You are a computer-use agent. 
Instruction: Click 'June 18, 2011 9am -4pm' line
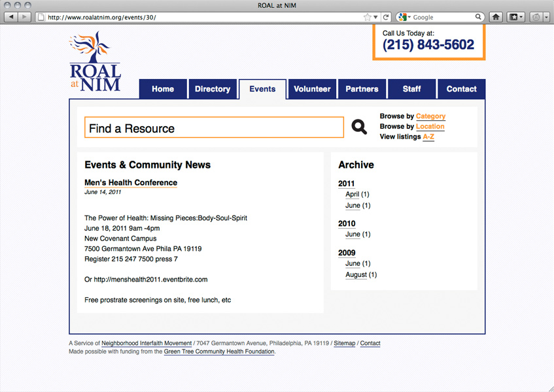[122, 228]
